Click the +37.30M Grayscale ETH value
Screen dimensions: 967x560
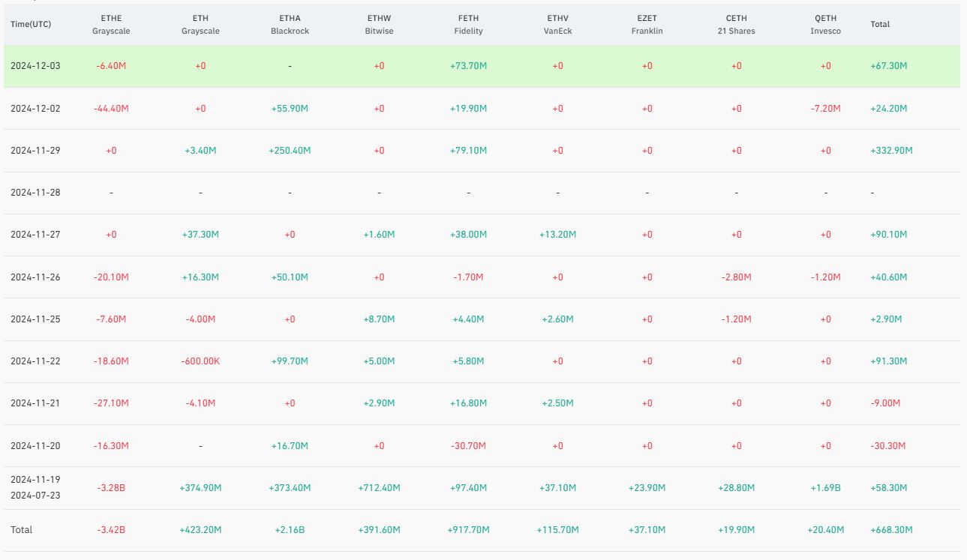click(x=200, y=235)
